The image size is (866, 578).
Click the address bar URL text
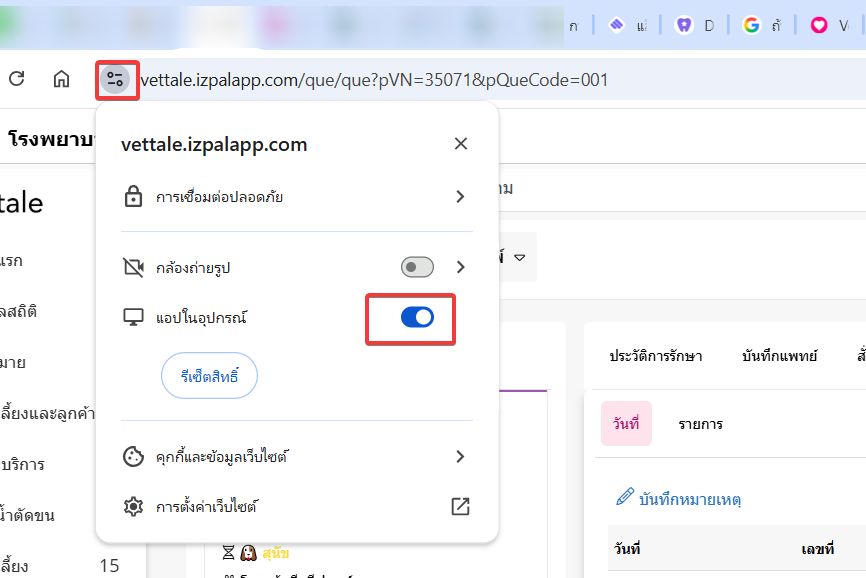click(374, 80)
